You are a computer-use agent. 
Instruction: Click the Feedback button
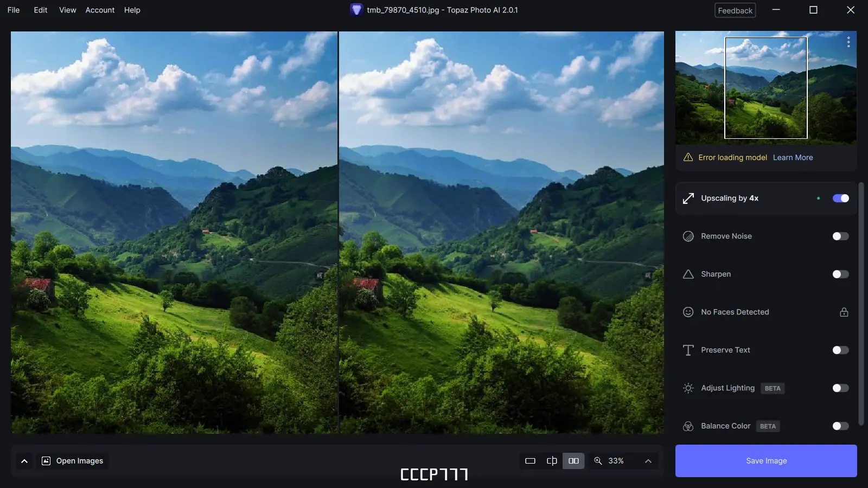[x=735, y=10]
